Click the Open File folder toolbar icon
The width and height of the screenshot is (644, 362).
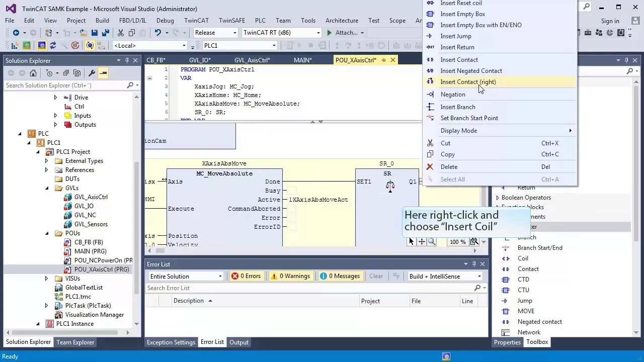point(83,33)
